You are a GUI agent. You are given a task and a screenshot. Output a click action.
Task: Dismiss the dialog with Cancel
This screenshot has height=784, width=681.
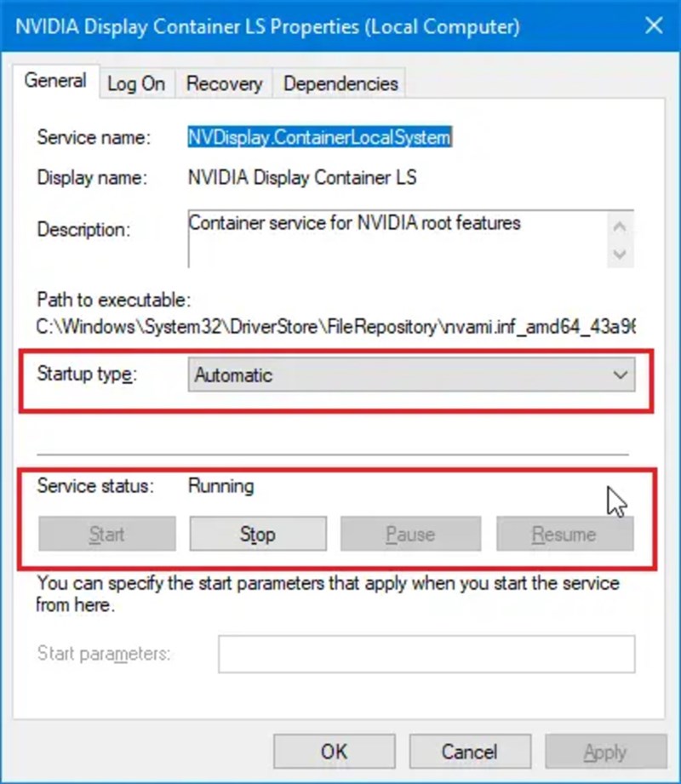click(x=470, y=752)
